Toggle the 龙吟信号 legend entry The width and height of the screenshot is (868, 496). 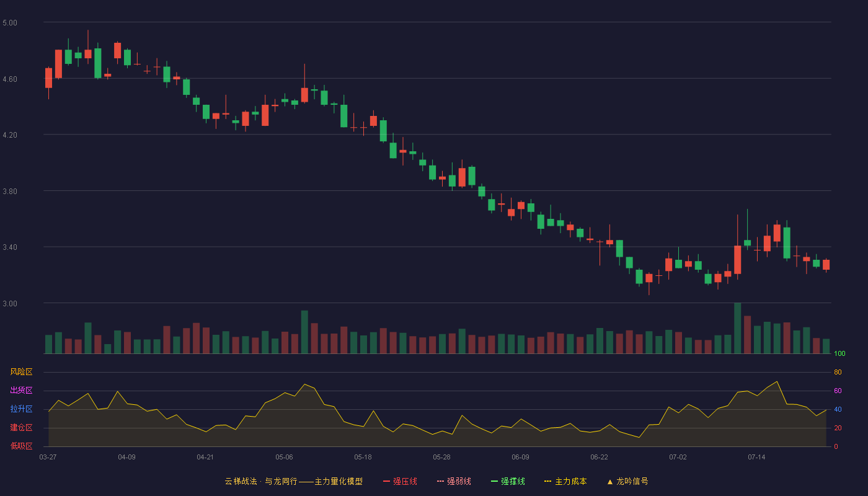click(x=627, y=481)
